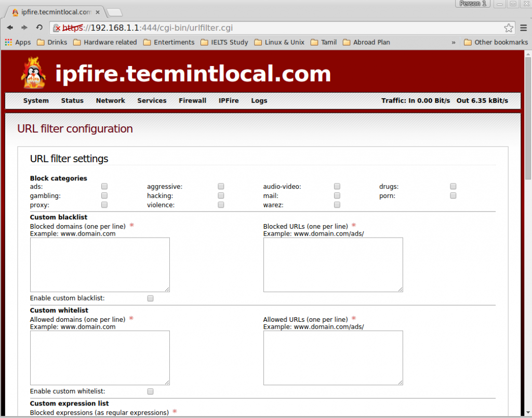
Task: Click inside the Blocked domains text area
Action: (x=100, y=264)
